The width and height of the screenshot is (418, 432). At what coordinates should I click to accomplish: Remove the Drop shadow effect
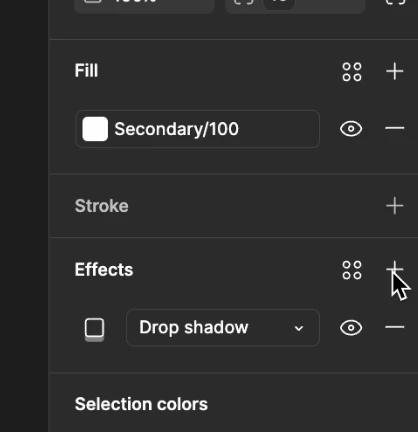[395, 327]
